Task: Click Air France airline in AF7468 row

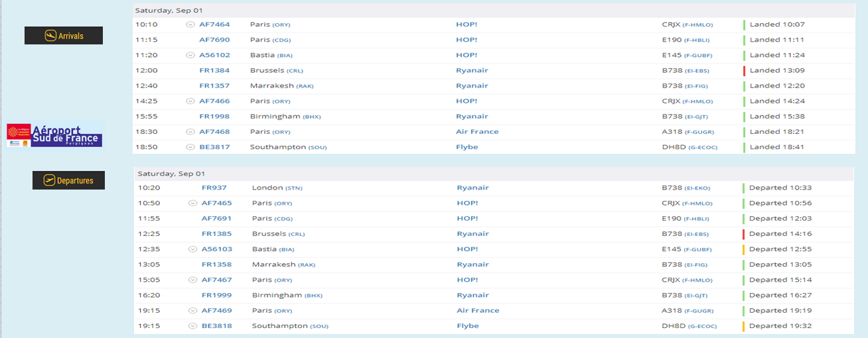Action: coord(477,131)
